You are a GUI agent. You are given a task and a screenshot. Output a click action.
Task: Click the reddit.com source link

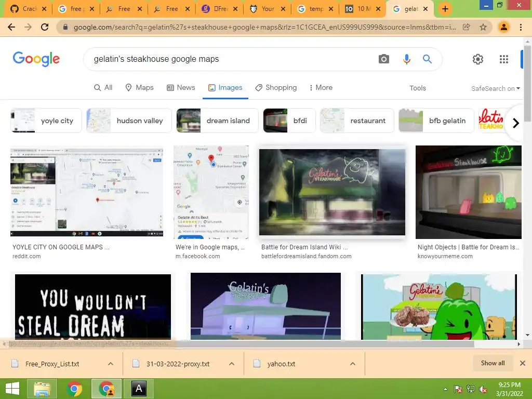pyautogui.click(x=26, y=256)
